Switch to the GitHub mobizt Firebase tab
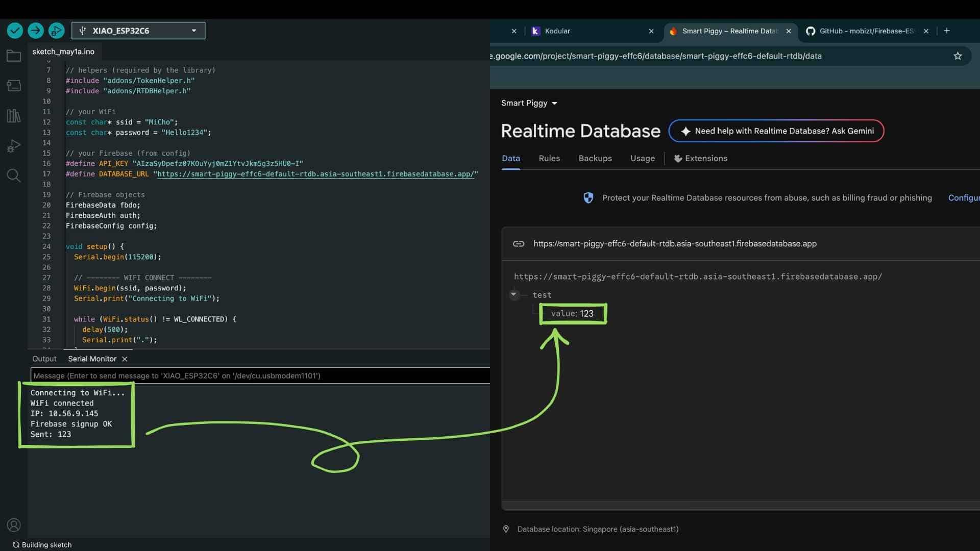Image resolution: width=980 pixels, height=551 pixels. [867, 31]
